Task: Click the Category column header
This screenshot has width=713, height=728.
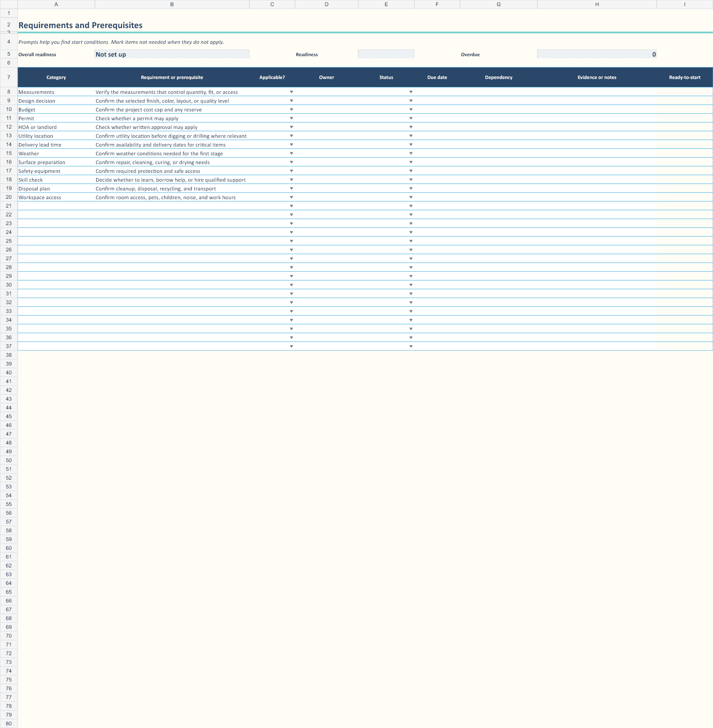Action: click(x=56, y=77)
